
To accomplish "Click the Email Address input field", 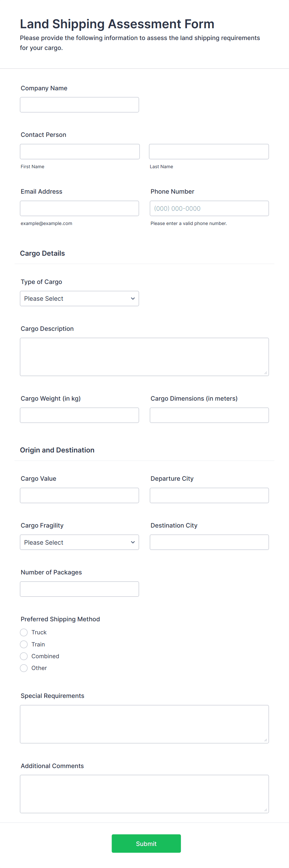I will (79, 208).
